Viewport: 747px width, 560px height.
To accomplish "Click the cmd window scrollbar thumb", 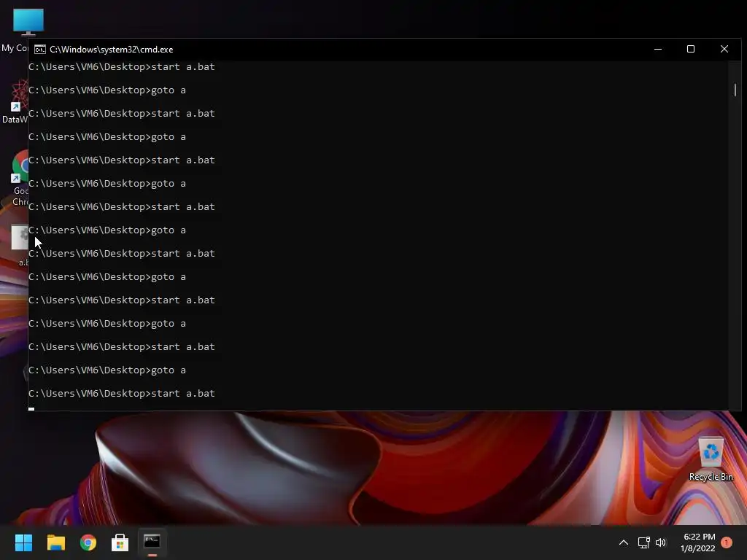I will click(735, 90).
